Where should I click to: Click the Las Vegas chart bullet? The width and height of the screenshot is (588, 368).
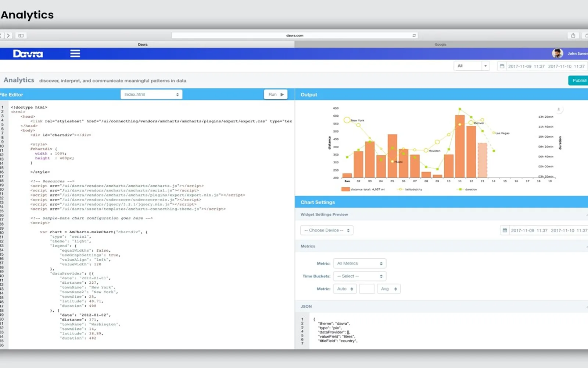click(494, 133)
